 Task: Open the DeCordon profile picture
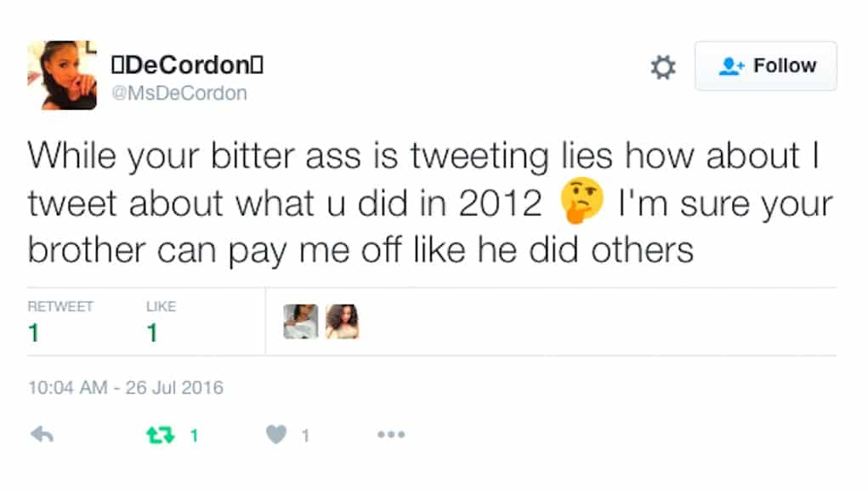(x=62, y=76)
